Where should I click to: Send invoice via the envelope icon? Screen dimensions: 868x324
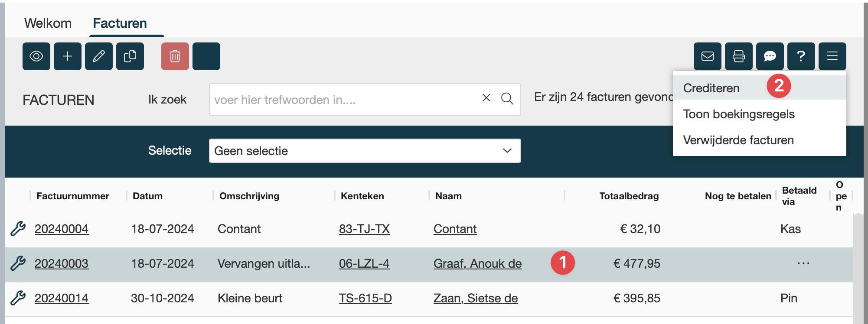708,56
